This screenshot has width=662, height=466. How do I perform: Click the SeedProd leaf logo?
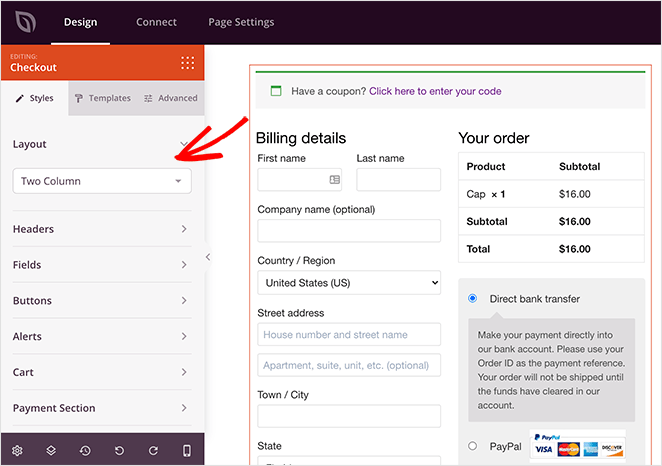[x=26, y=22]
